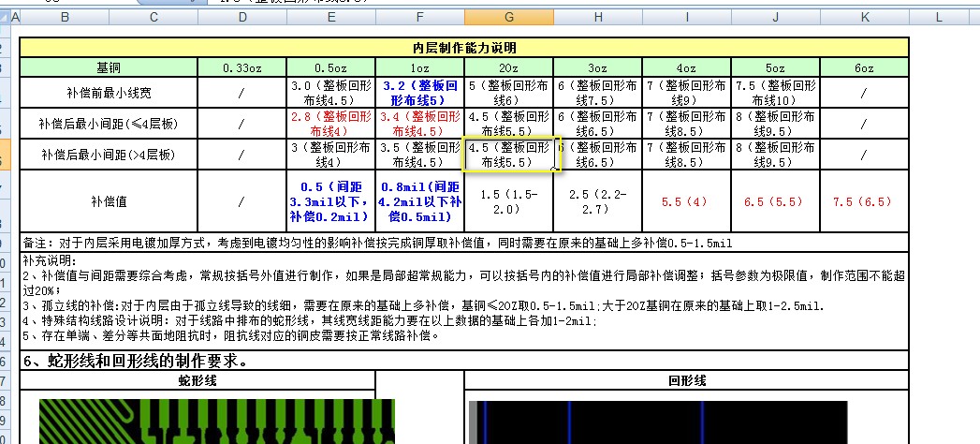Select cell 3.0（整板回形布线4.5）

pos(331,93)
